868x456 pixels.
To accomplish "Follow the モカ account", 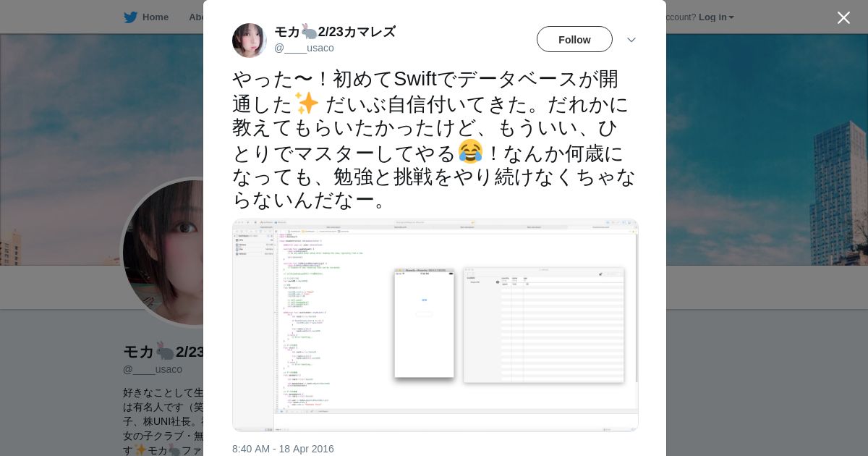I will (x=574, y=39).
